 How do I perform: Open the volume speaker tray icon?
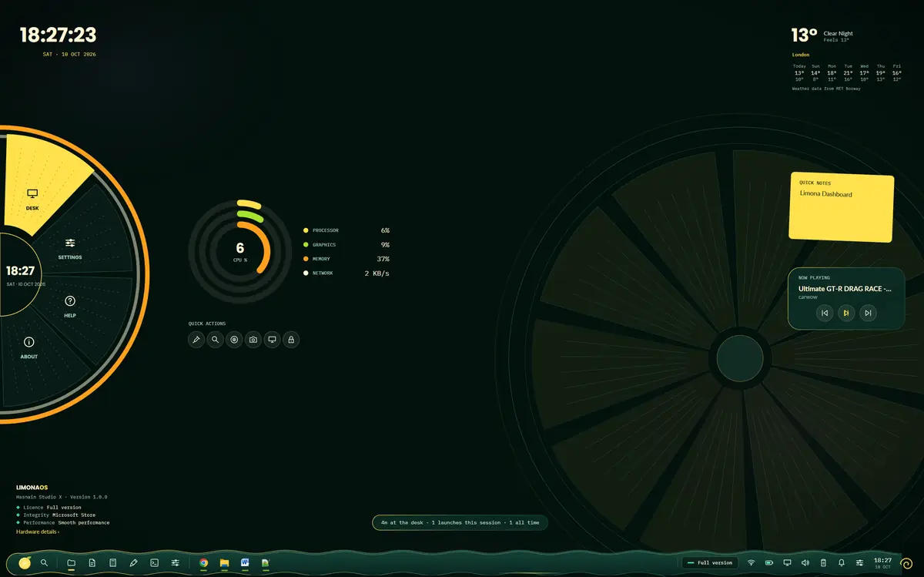coord(805,563)
